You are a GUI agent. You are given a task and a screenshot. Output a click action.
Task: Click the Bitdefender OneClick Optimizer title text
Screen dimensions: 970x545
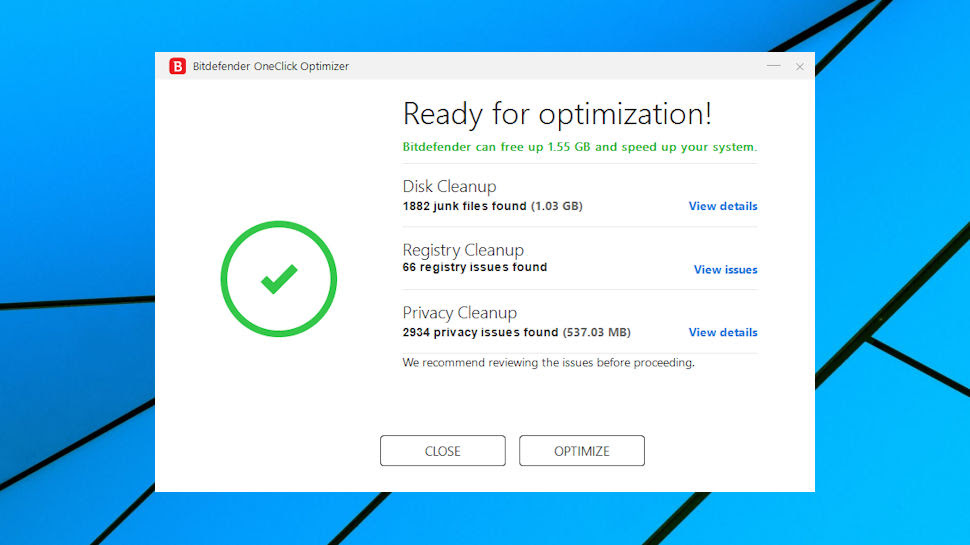pos(270,66)
